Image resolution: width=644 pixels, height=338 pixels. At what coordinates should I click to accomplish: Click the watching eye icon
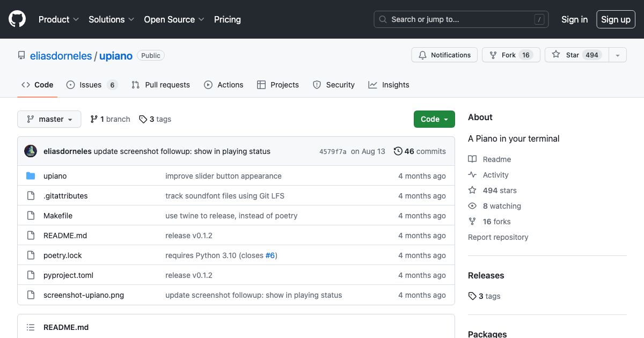[x=472, y=205]
